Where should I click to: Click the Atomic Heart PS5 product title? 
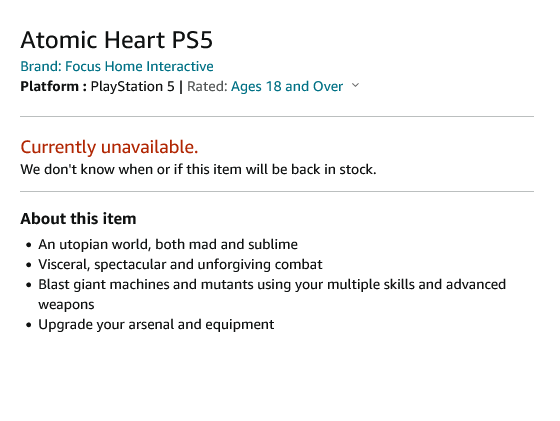pyautogui.click(x=116, y=39)
